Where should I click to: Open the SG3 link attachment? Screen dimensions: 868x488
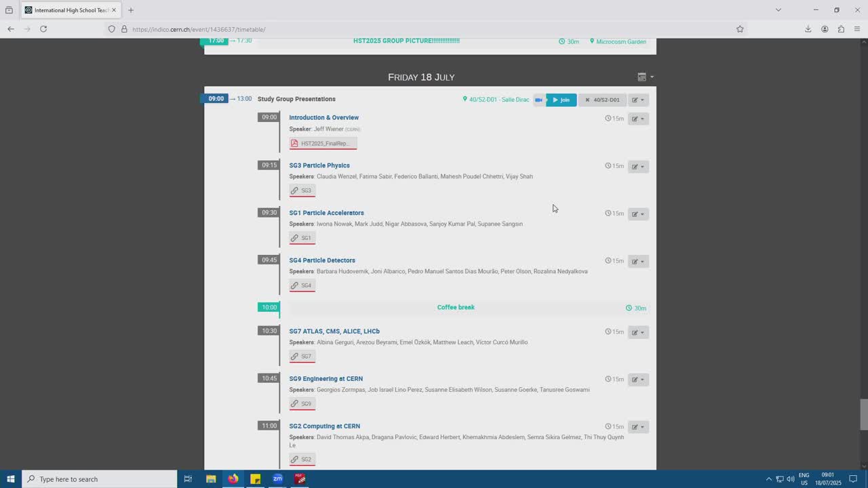click(302, 190)
